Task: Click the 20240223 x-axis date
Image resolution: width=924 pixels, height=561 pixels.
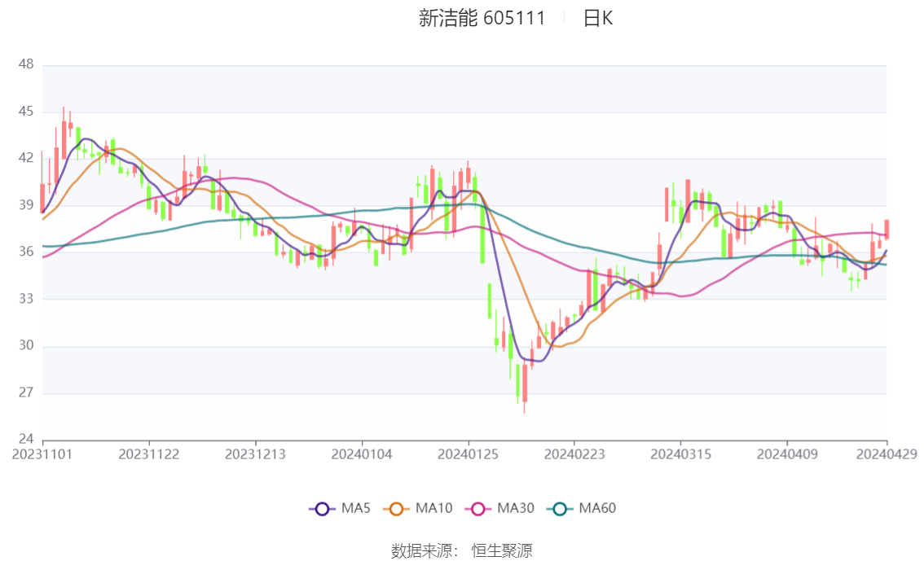Action: point(574,454)
